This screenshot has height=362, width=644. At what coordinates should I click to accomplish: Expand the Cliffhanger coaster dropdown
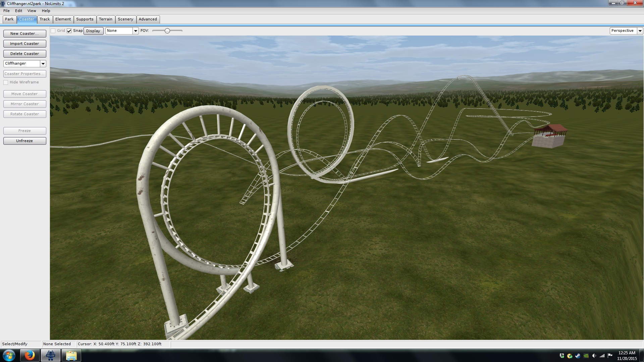(x=43, y=64)
